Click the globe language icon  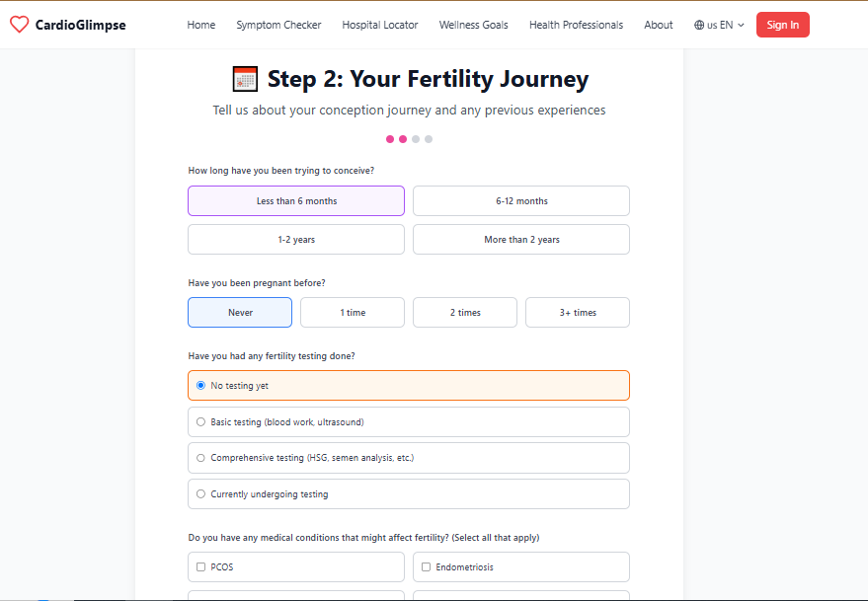tap(699, 25)
